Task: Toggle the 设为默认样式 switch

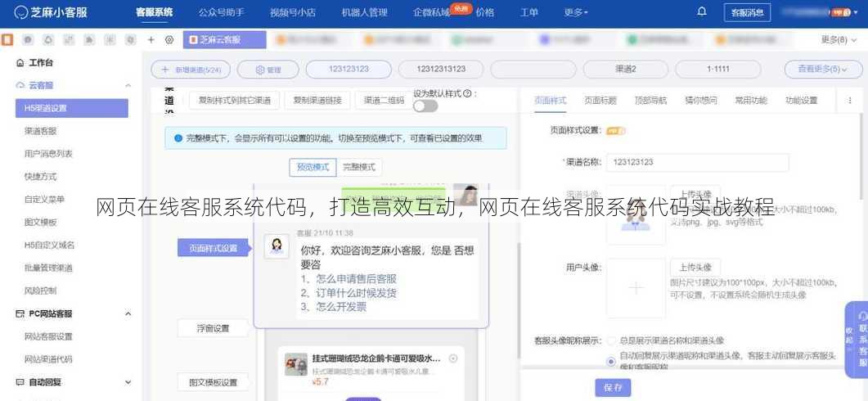Action: [425, 106]
